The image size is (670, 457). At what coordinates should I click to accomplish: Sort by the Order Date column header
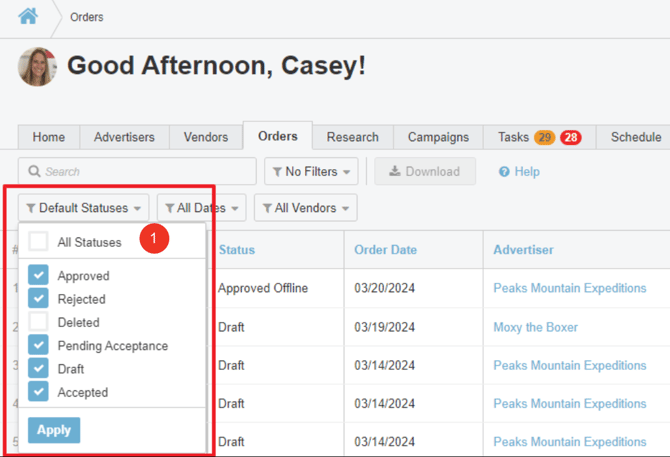point(385,250)
